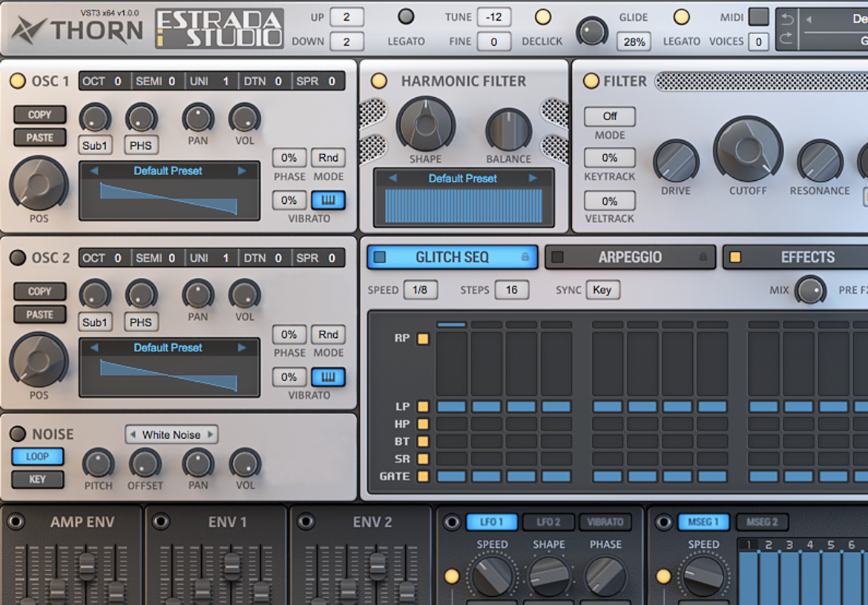Click the OSC 1 POS knob

click(x=39, y=185)
